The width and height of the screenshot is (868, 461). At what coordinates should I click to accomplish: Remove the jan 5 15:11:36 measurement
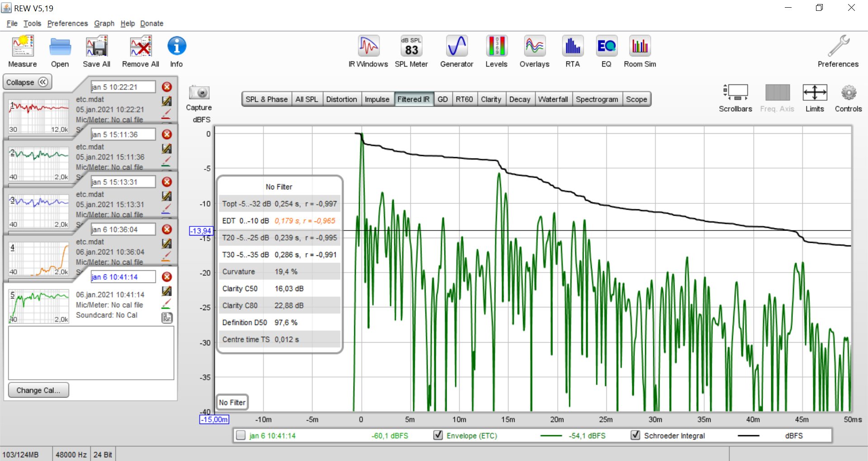pos(167,134)
